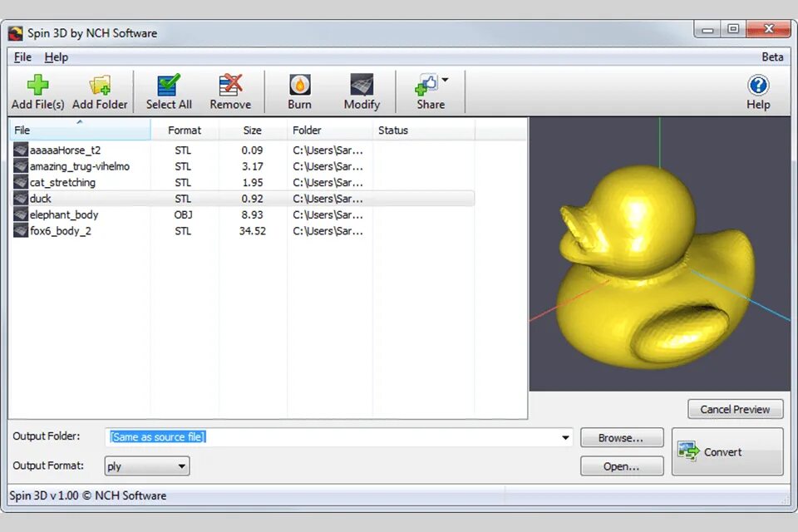Click the 0.92 size value in duck row
Image resolution: width=798 pixels, height=532 pixels.
pyautogui.click(x=253, y=199)
